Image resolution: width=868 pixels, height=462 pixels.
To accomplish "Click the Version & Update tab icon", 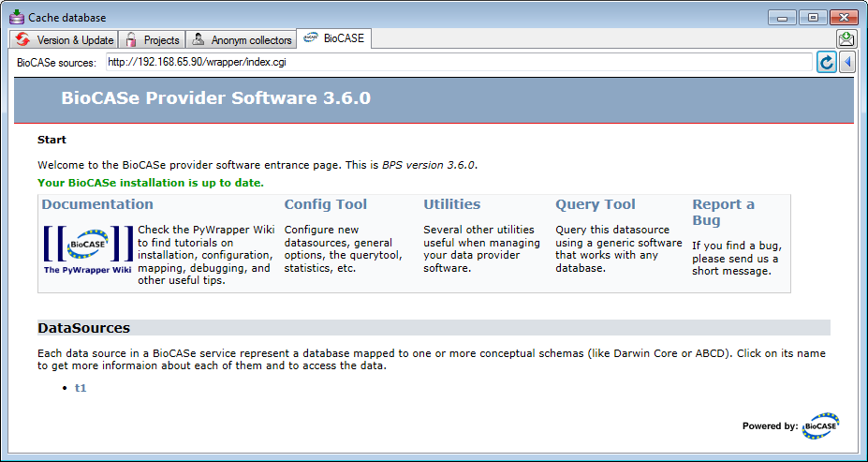I will pyautogui.click(x=22, y=40).
